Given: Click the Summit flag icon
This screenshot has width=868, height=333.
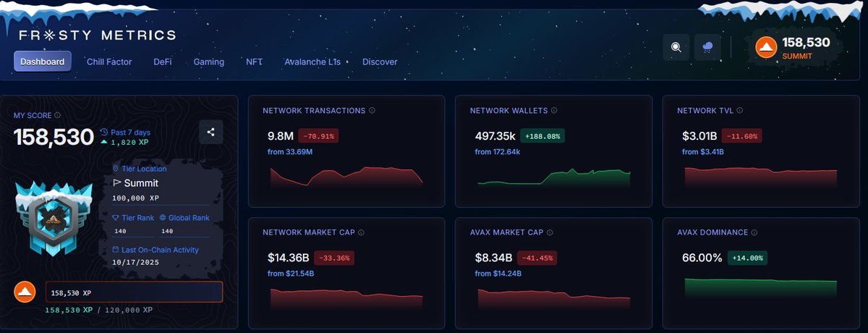Looking at the screenshot, I should [x=117, y=183].
